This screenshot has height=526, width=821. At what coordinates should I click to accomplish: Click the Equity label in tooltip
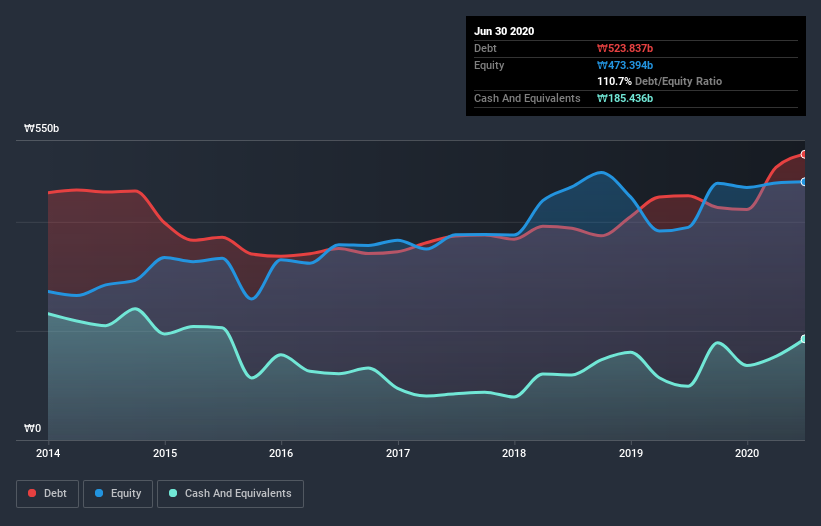point(489,65)
